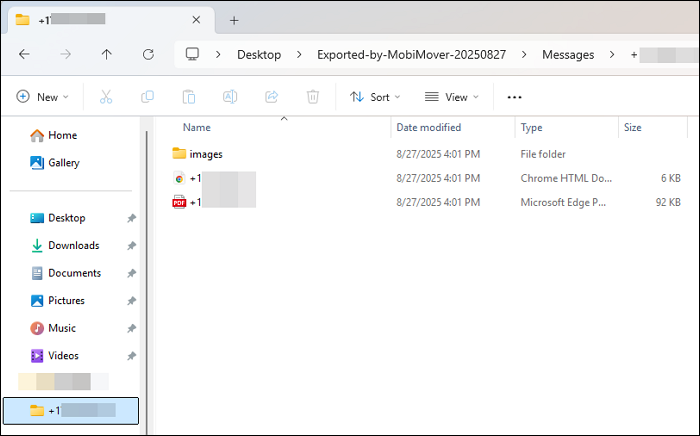Expand chevron before Desktop in address bar
Image resolution: width=700 pixels, height=436 pixels.
pyautogui.click(x=218, y=54)
